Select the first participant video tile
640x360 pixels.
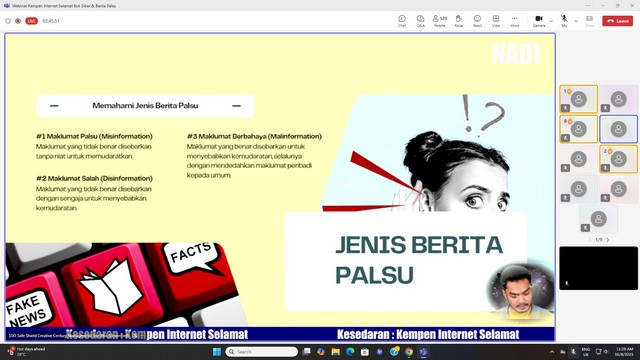(x=578, y=99)
